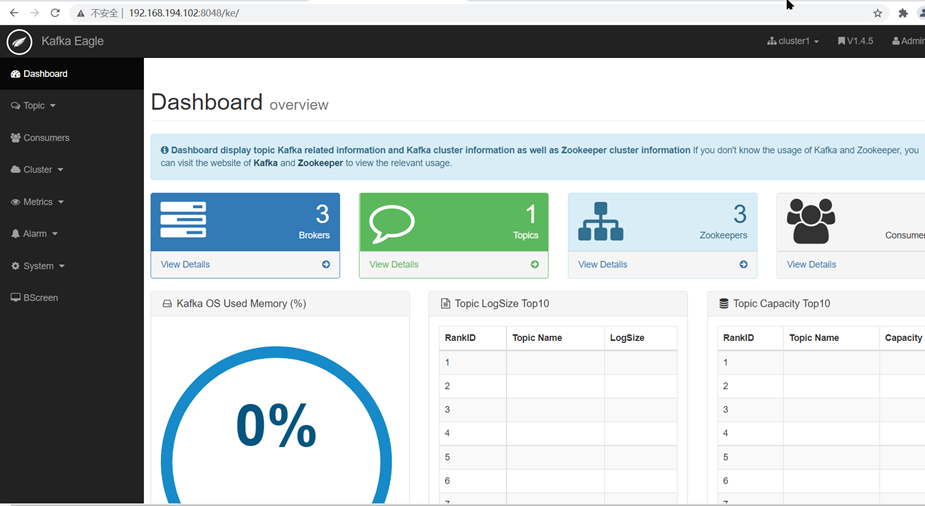The width and height of the screenshot is (925, 506).
Task: Click the arrow icon in Brokers card
Action: [326, 264]
